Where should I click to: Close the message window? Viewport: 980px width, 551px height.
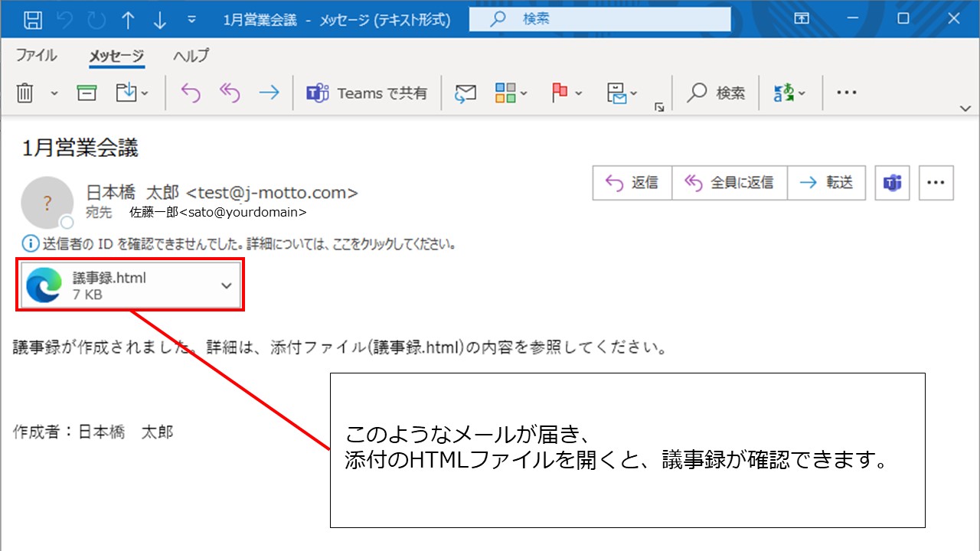(953, 19)
